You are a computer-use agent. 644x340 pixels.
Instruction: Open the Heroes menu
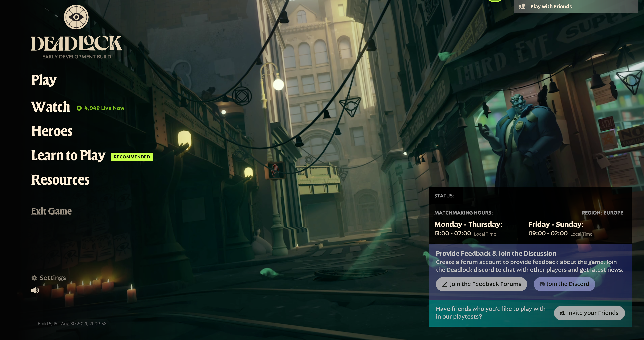click(52, 131)
